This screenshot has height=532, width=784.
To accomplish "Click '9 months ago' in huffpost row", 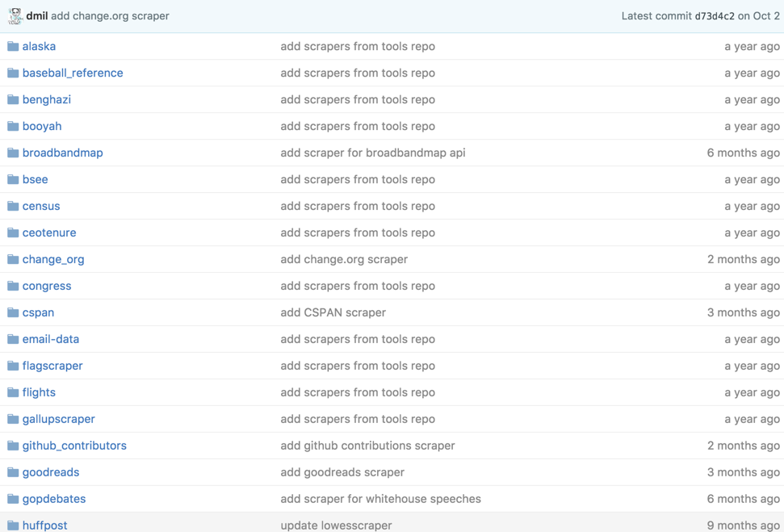I will coord(744,526).
